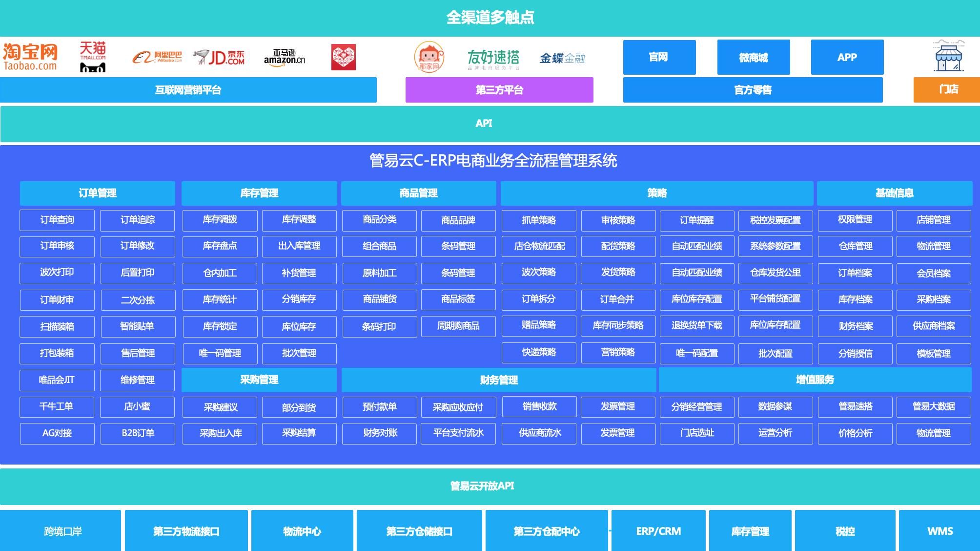Image resolution: width=980 pixels, height=551 pixels.
Task: Click the 平台支付流水 box
Action: point(458,434)
